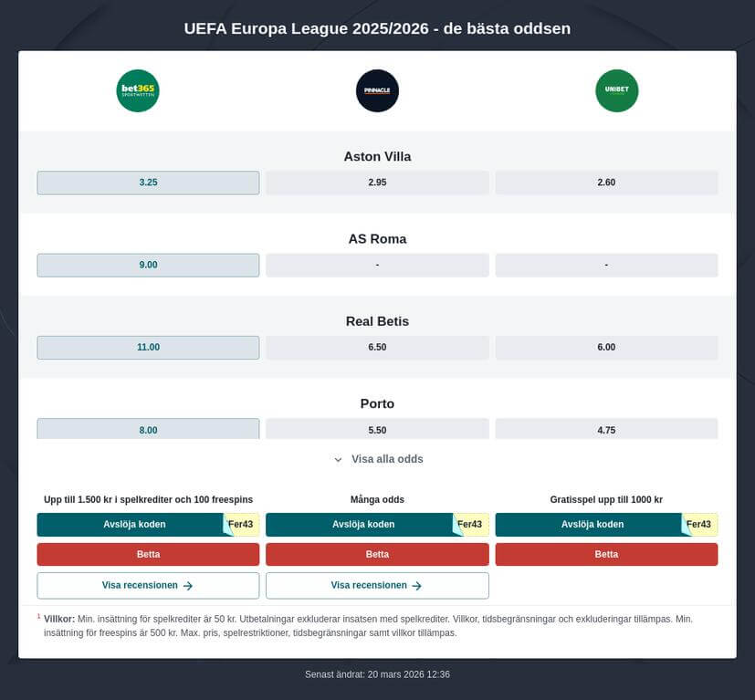Click the chevron next to Visa alla odds

(337, 459)
